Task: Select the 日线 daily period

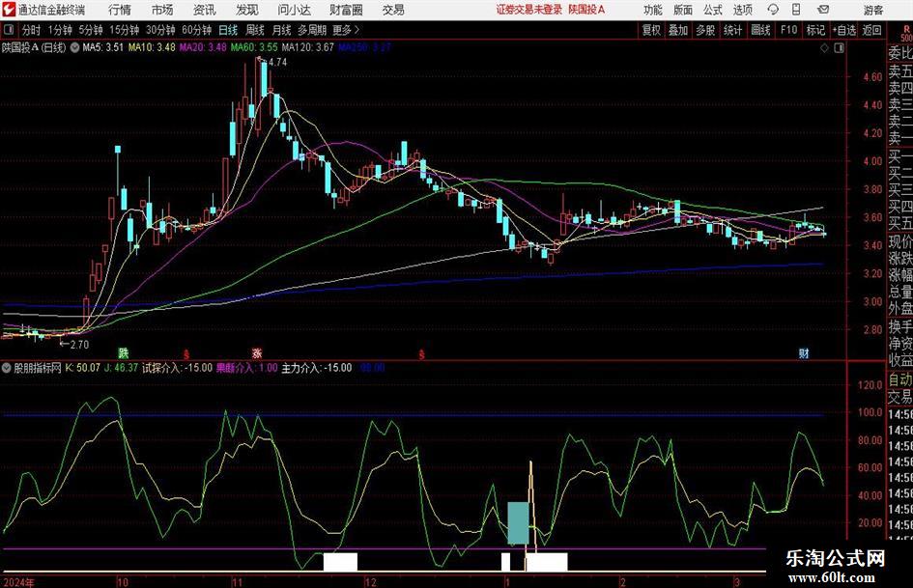Action: (x=228, y=30)
